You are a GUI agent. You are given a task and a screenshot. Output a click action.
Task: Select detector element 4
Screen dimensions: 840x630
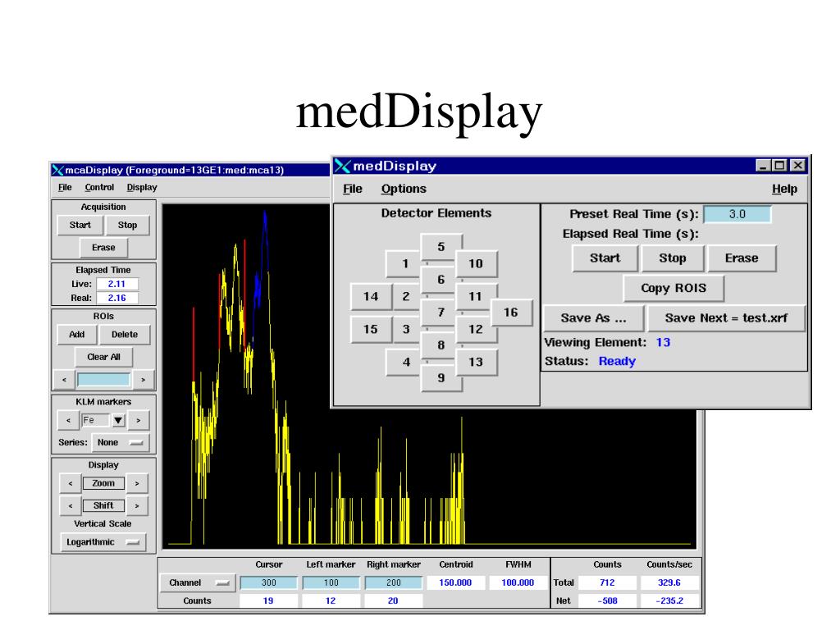[x=404, y=362]
